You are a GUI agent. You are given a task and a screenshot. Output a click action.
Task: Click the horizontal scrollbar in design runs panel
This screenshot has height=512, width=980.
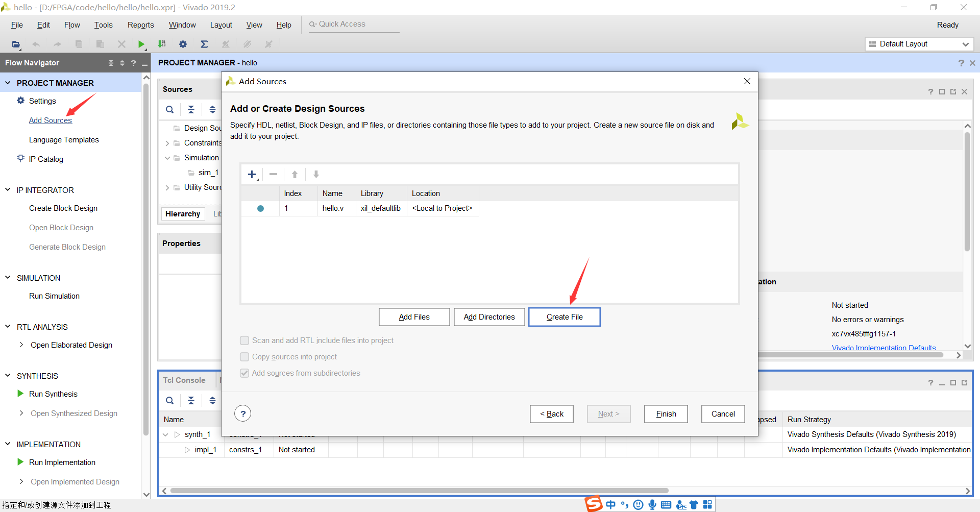419,491
